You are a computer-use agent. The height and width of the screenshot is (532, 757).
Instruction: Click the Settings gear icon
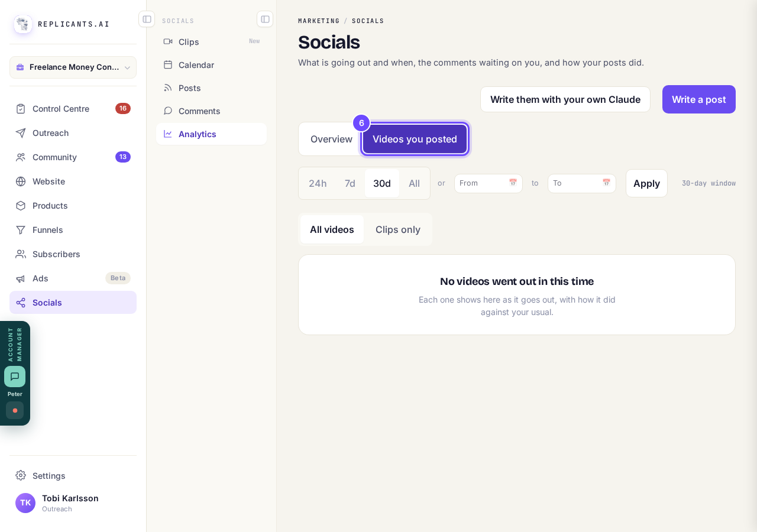[x=21, y=475]
